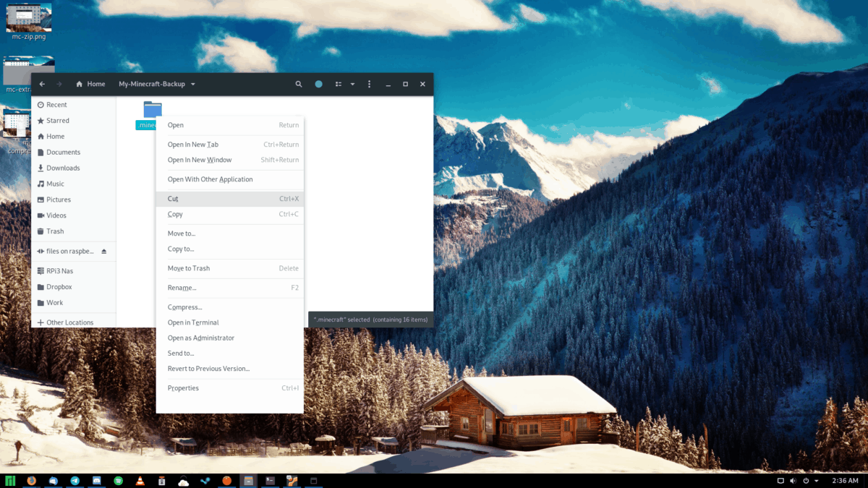Image resolution: width=868 pixels, height=488 pixels.
Task: Click power icon in system tray
Action: click(x=806, y=481)
